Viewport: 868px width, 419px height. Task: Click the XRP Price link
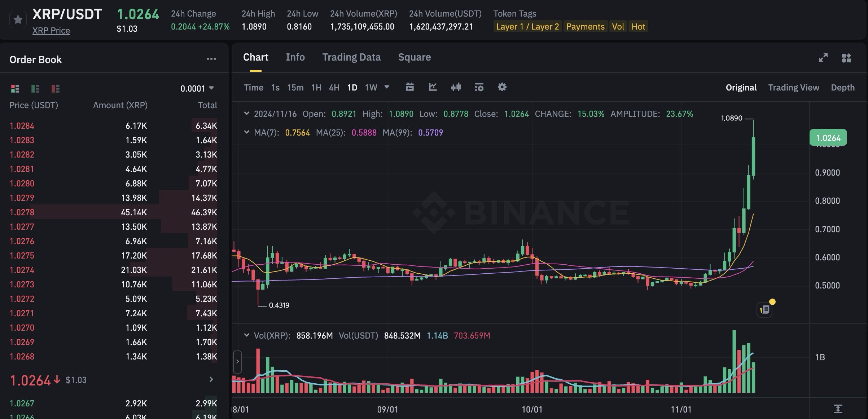pos(51,30)
